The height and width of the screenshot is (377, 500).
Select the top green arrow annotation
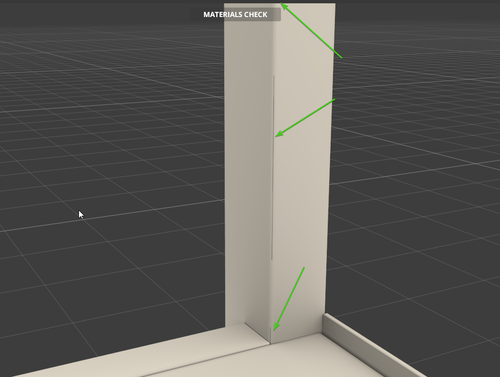click(x=311, y=30)
